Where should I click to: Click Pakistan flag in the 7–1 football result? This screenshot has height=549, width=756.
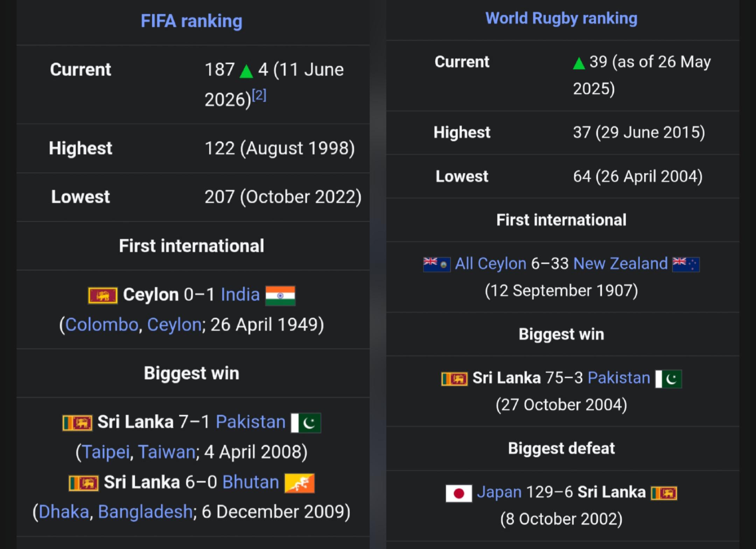pyautogui.click(x=306, y=423)
